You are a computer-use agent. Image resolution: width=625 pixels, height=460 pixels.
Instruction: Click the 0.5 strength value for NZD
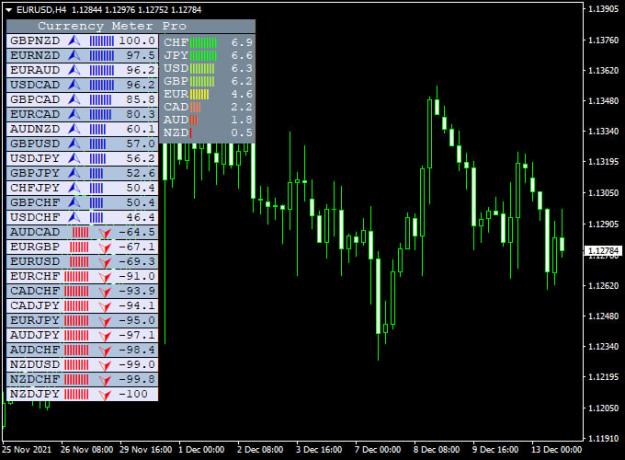pyautogui.click(x=242, y=133)
